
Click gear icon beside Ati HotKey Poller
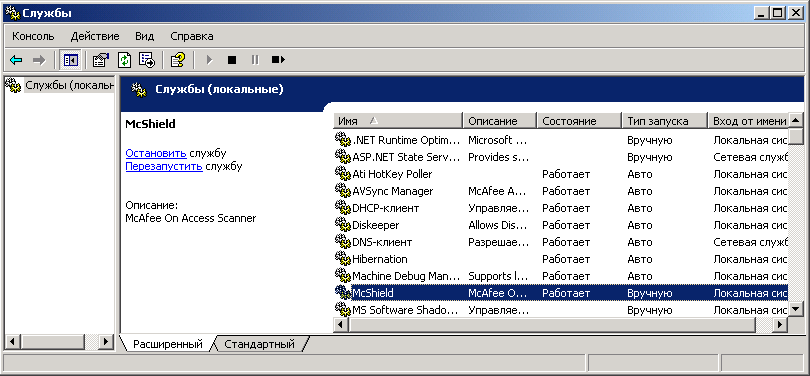(x=343, y=174)
